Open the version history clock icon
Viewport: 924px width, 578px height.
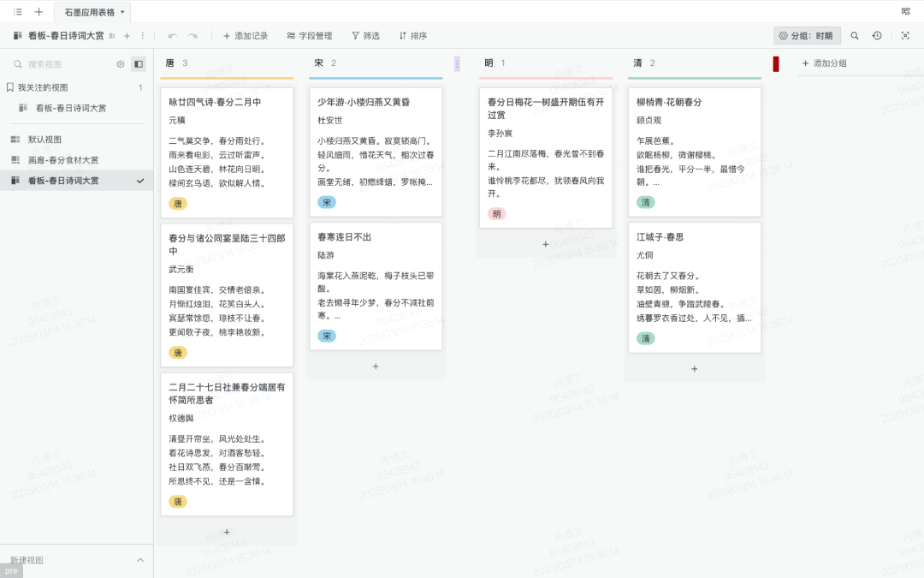point(877,36)
